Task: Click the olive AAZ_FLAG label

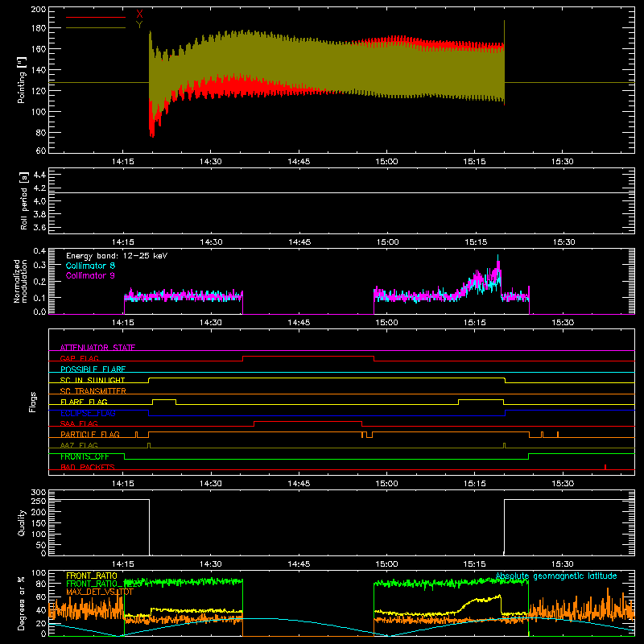Action: [79, 445]
